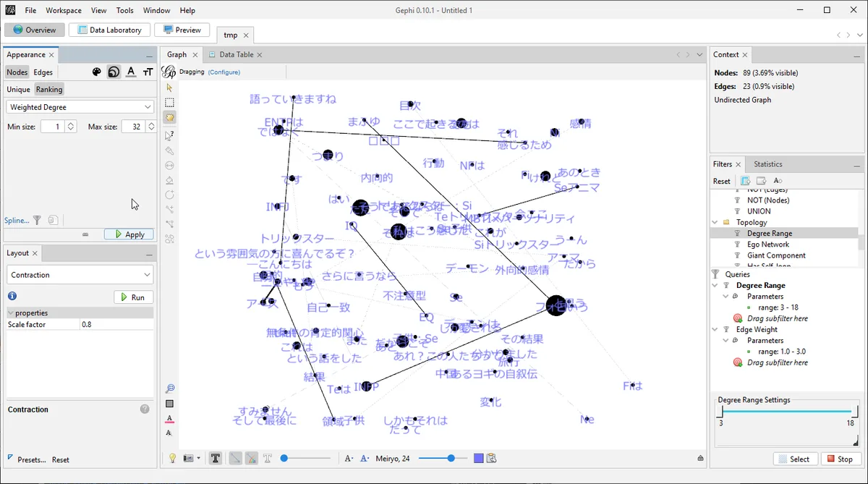Open the Weighted Degree attribute dropdown
The image size is (868, 484).
(80, 107)
